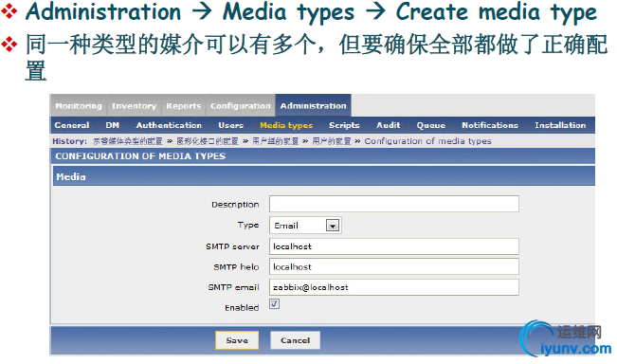Select the Configuration tab

tap(241, 106)
